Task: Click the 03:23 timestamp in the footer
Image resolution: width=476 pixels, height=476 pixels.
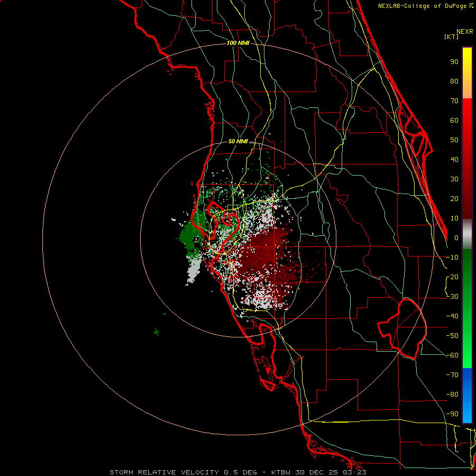Action: 355,472
